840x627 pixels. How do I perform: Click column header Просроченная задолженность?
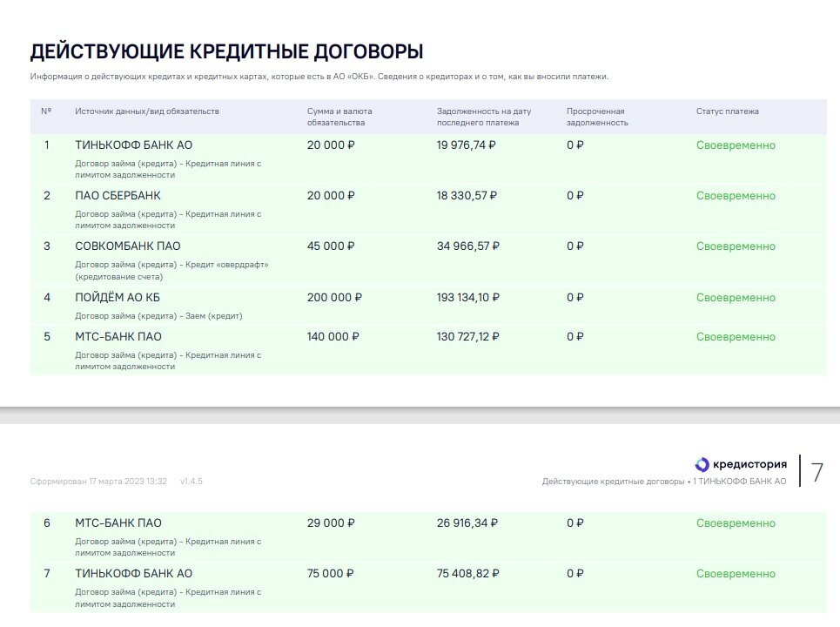click(x=597, y=117)
